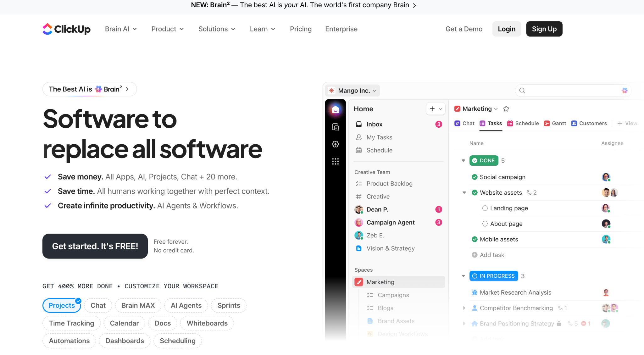Click the lock icon on Brand Positioning Strategy

(559, 324)
